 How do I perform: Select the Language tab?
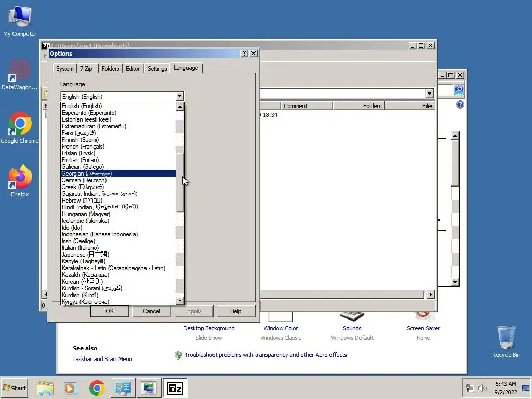(x=186, y=68)
